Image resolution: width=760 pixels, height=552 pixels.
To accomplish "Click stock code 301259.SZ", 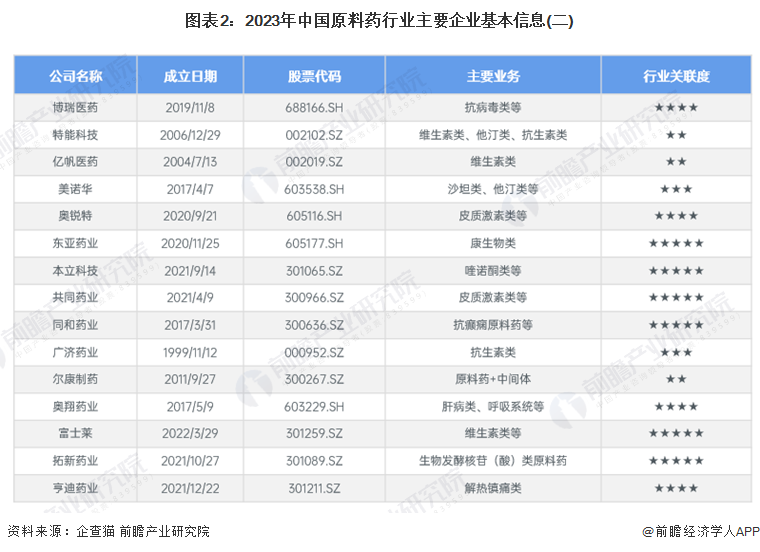I will [314, 433].
